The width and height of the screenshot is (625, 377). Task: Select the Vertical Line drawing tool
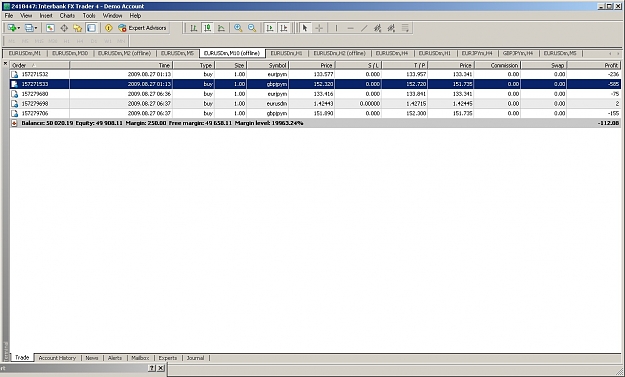(x=336, y=28)
